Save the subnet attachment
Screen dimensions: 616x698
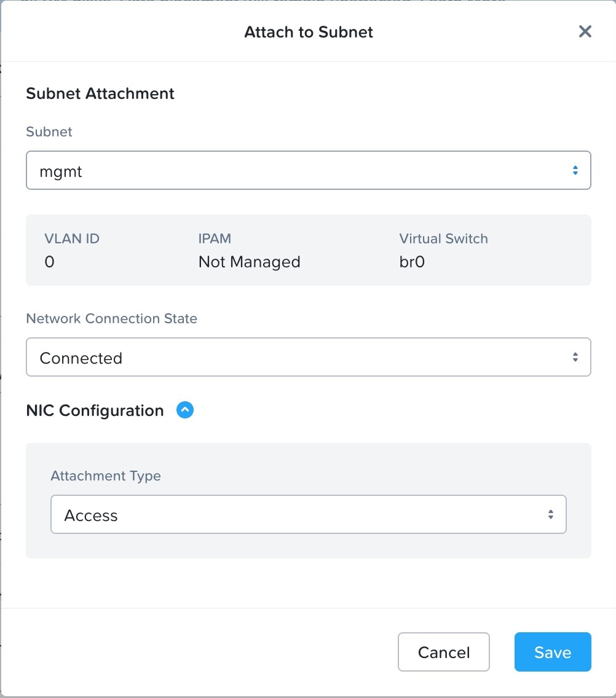click(552, 652)
